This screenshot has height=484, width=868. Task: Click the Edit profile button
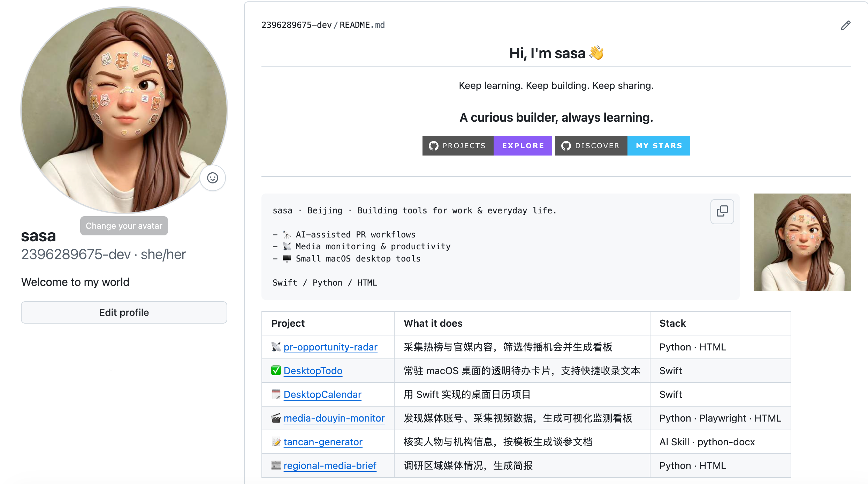[x=124, y=312]
